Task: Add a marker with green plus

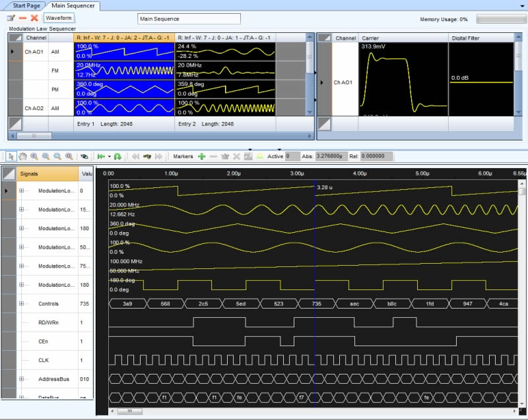Action: pos(201,157)
